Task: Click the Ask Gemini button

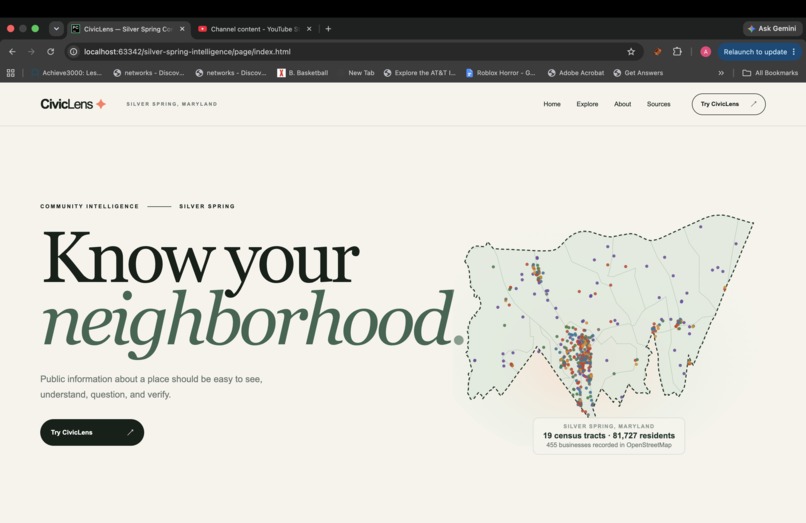Action: pos(772,29)
